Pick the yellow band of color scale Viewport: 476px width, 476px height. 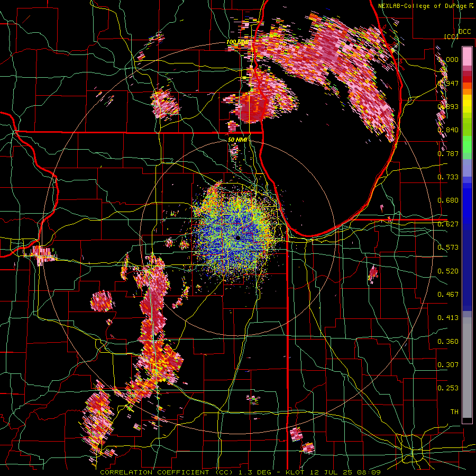467,104
